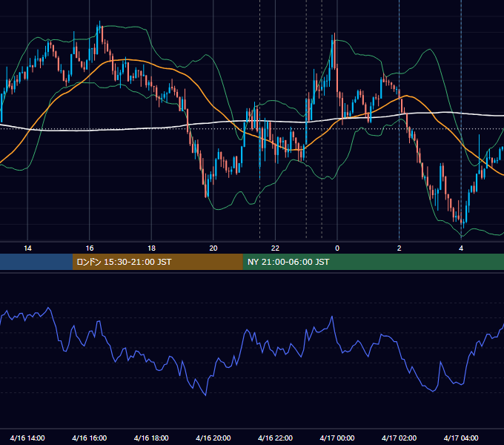Click the hour label 16 on price chart axis
The image size is (504, 445).
90,248
